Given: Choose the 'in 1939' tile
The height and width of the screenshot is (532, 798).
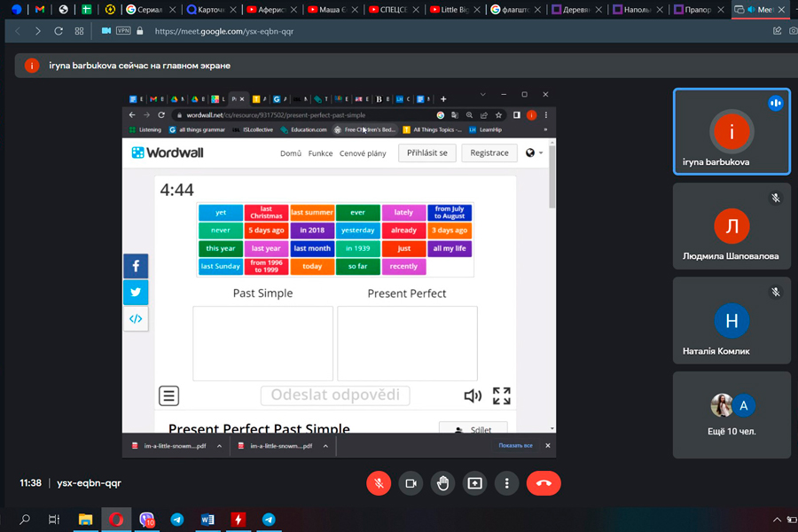Looking at the screenshot, I should [358, 248].
